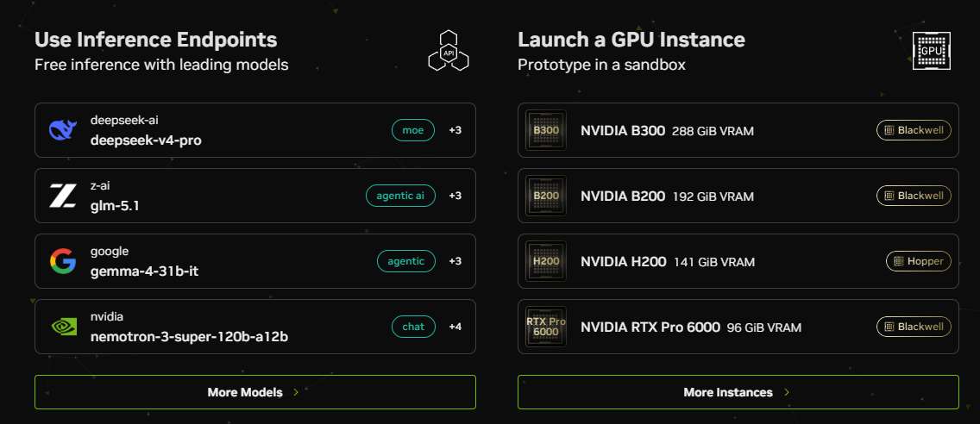The width and height of the screenshot is (980, 424).
Task: Select the B300 chip thumbnail
Action: pyautogui.click(x=546, y=131)
